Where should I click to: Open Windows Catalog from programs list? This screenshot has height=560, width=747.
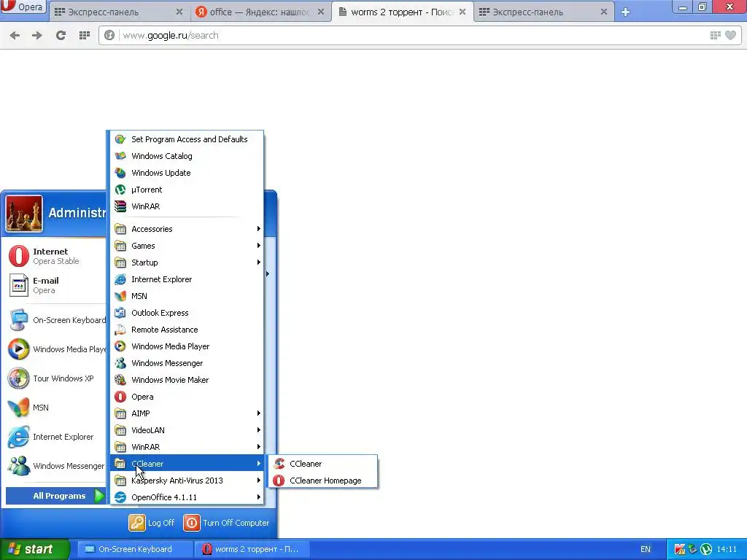187,156
